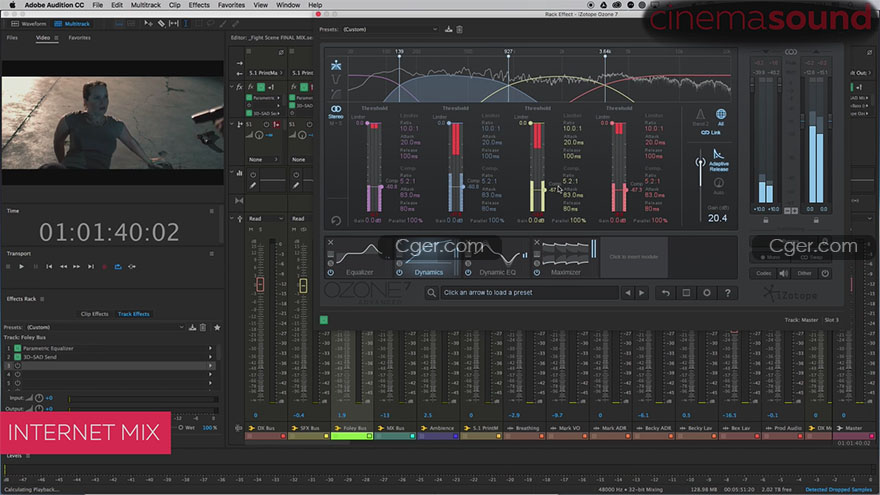Open the Favorites panel tab
The height and width of the screenshot is (495, 880).
pyautogui.click(x=79, y=38)
